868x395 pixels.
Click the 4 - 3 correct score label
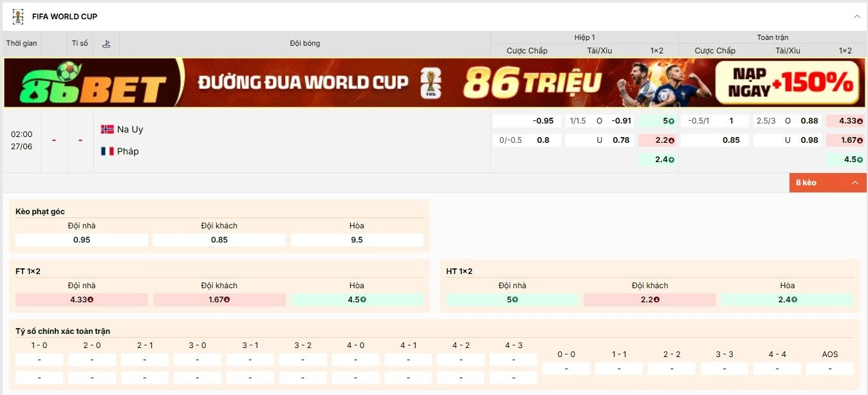tap(513, 345)
